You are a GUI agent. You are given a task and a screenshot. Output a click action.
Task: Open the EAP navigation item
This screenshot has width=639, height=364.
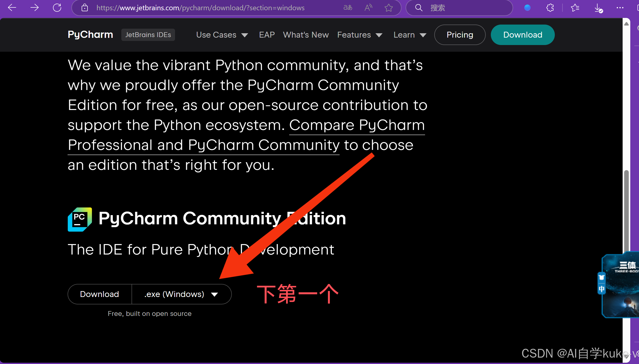(267, 35)
